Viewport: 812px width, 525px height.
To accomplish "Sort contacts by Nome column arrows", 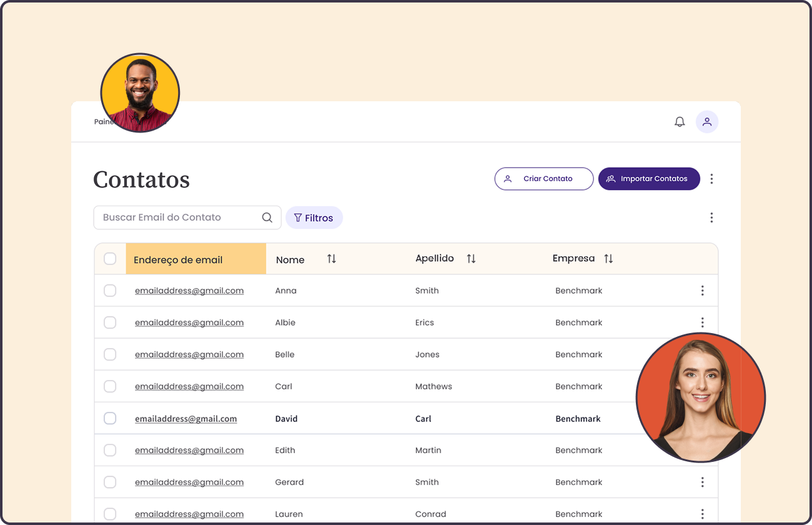I will pyautogui.click(x=332, y=259).
